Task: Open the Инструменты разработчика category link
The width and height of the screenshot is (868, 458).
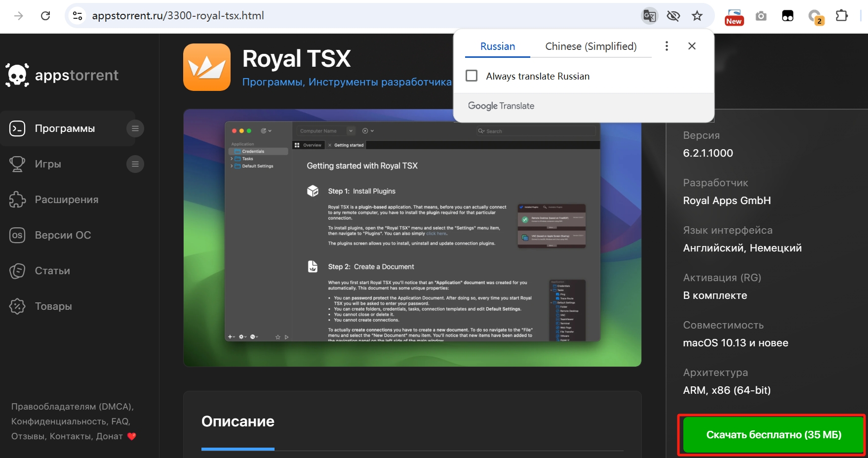Action: [x=380, y=82]
